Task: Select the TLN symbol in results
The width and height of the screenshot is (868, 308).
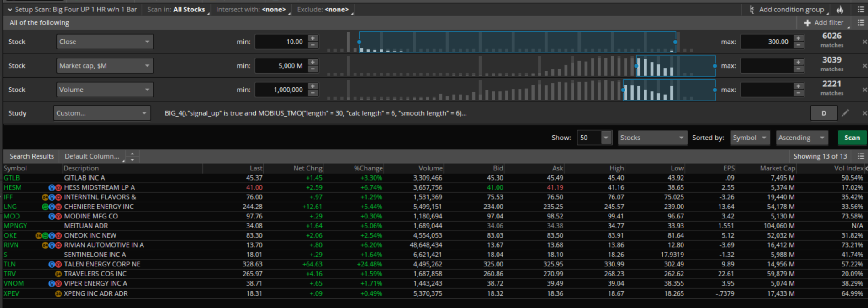Action: click(x=10, y=265)
